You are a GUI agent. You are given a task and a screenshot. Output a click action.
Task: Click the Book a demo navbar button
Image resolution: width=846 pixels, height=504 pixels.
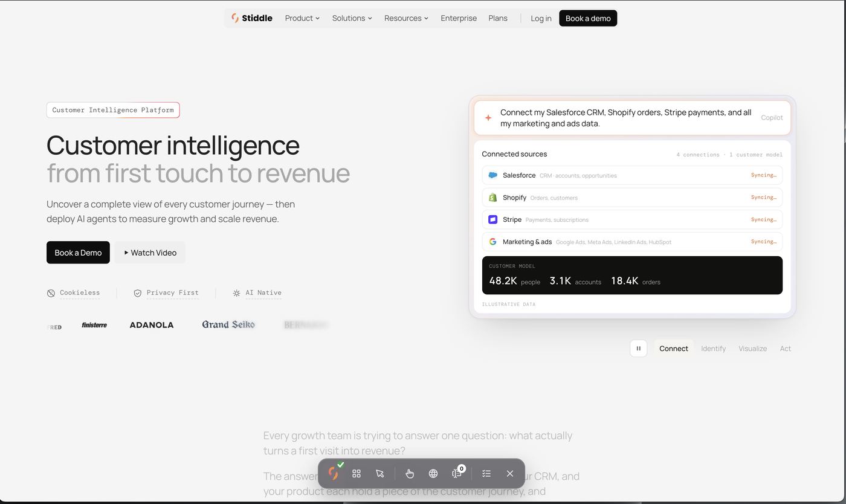tap(588, 18)
